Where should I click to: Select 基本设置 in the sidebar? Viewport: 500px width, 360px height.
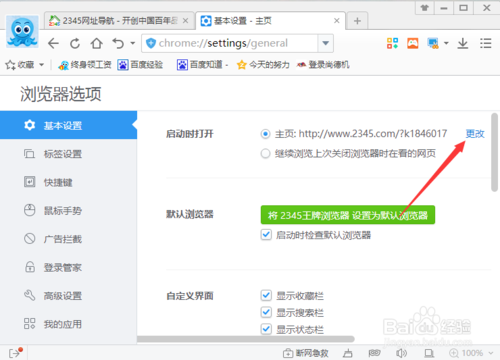coord(68,125)
